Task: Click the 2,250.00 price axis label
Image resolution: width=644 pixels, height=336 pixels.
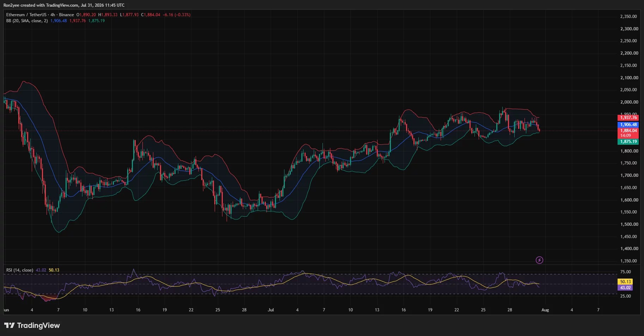Action: [x=629, y=41]
